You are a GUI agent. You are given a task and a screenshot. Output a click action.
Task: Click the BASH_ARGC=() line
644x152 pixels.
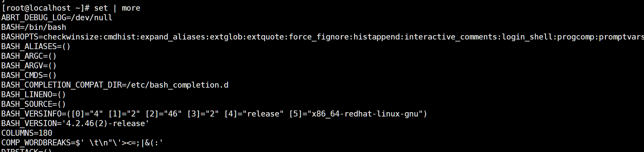(x=29, y=56)
